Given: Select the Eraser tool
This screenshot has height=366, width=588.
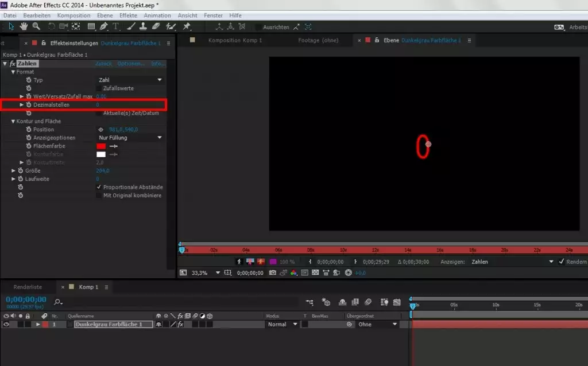Looking at the screenshot, I should coord(156,27).
